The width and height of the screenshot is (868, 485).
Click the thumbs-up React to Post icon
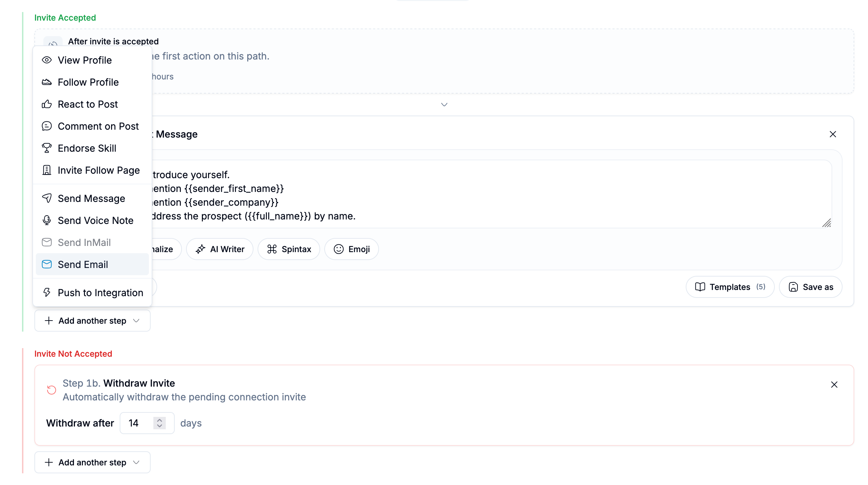(47, 104)
